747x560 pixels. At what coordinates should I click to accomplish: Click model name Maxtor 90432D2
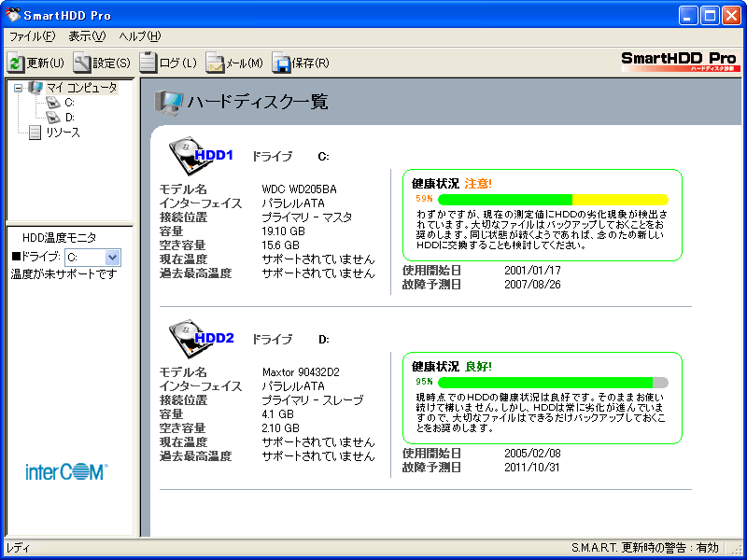[301, 371]
